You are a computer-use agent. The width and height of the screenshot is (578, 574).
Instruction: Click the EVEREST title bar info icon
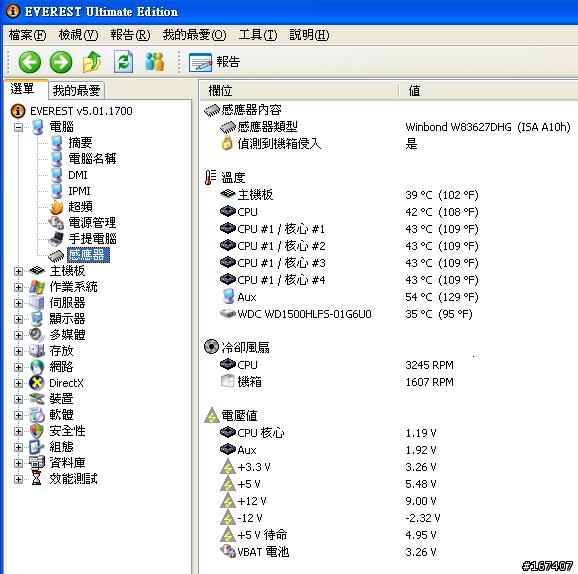pyautogui.click(x=13, y=11)
